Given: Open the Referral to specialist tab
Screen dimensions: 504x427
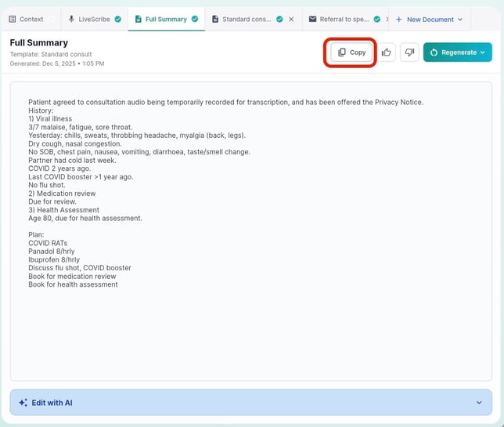Looking at the screenshot, I should tap(344, 19).
